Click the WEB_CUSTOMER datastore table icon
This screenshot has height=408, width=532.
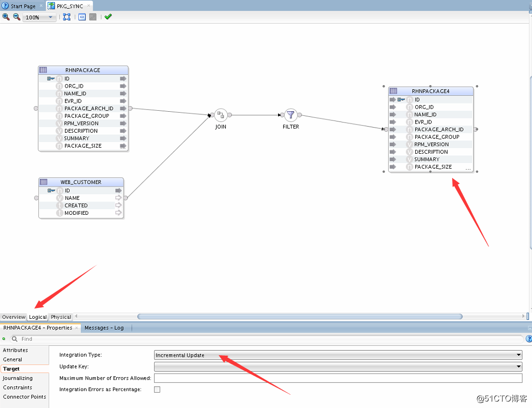pyautogui.click(x=44, y=182)
